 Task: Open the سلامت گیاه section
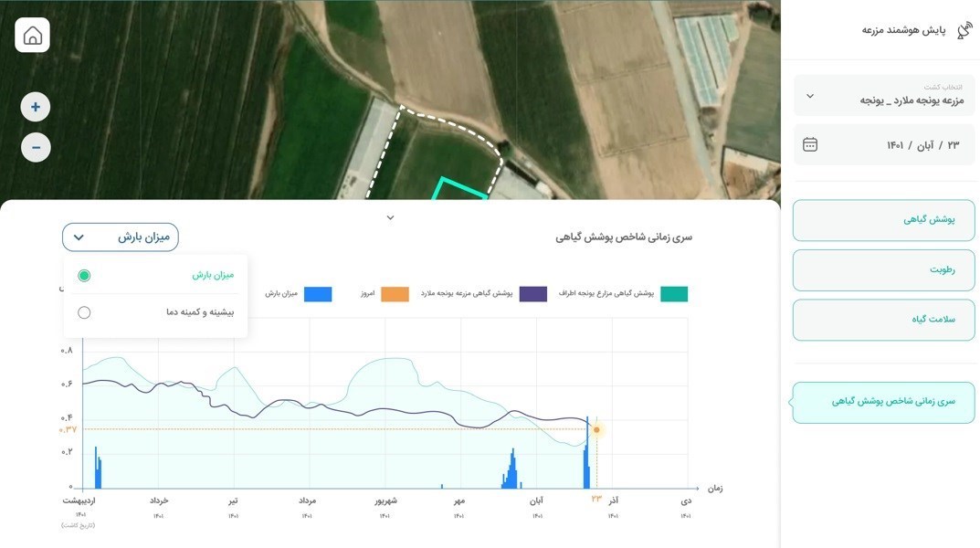tap(883, 320)
